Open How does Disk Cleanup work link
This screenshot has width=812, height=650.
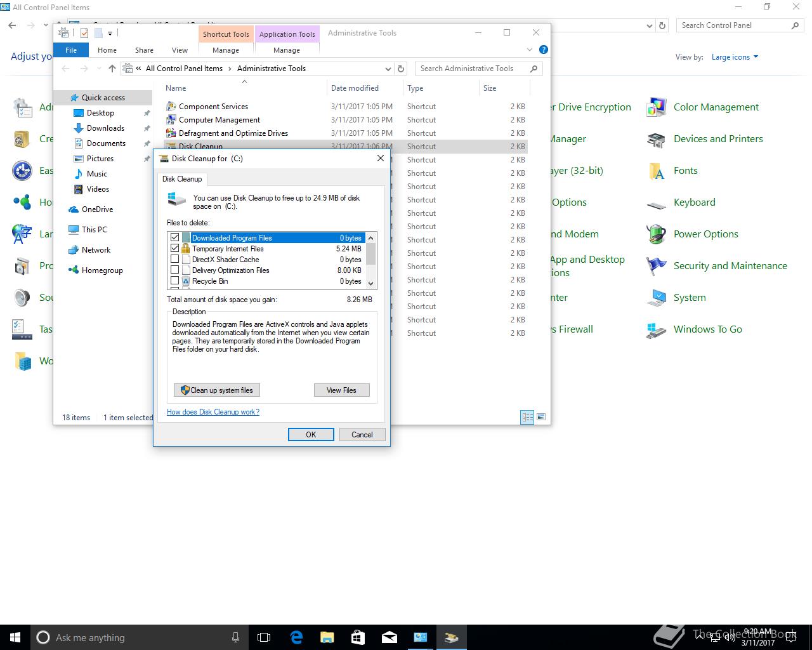(213, 412)
